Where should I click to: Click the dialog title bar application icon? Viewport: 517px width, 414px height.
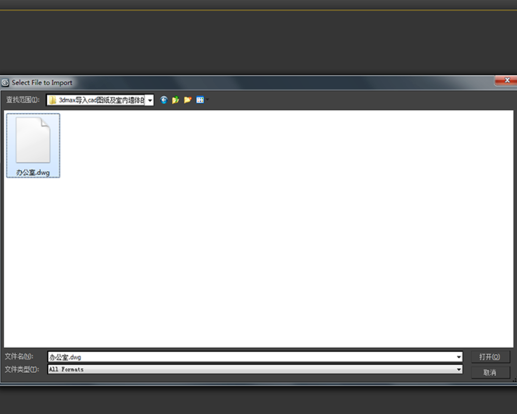click(5, 82)
